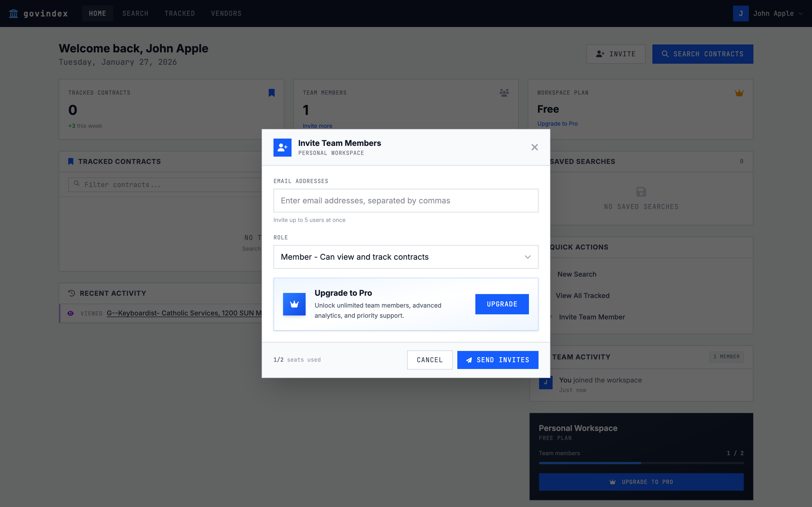The width and height of the screenshot is (812, 507).
Task: Click the team members seats progress bar
Action: coord(641,463)
